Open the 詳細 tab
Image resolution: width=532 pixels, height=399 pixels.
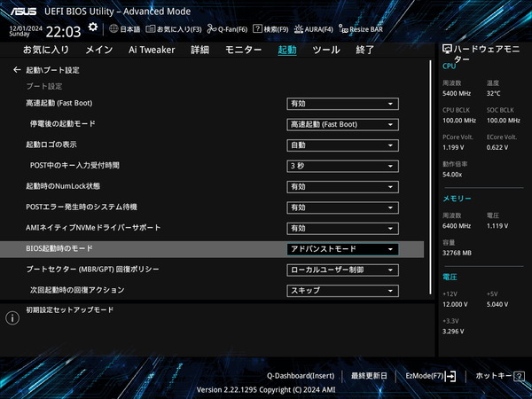[x=199, y=50]
